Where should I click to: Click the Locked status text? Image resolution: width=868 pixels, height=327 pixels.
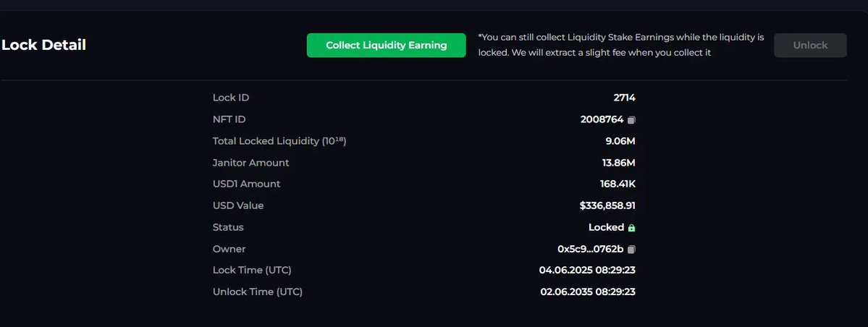pos(606,227)
